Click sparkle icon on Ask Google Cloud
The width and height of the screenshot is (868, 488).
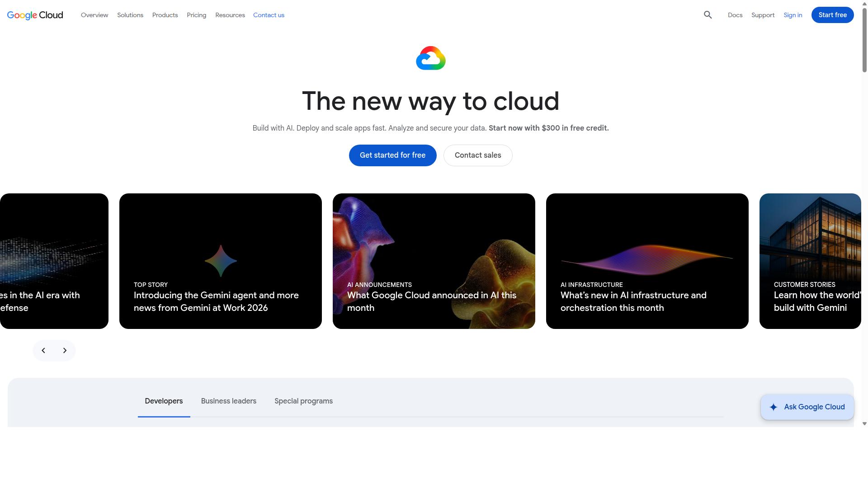[x=774, y=407]
